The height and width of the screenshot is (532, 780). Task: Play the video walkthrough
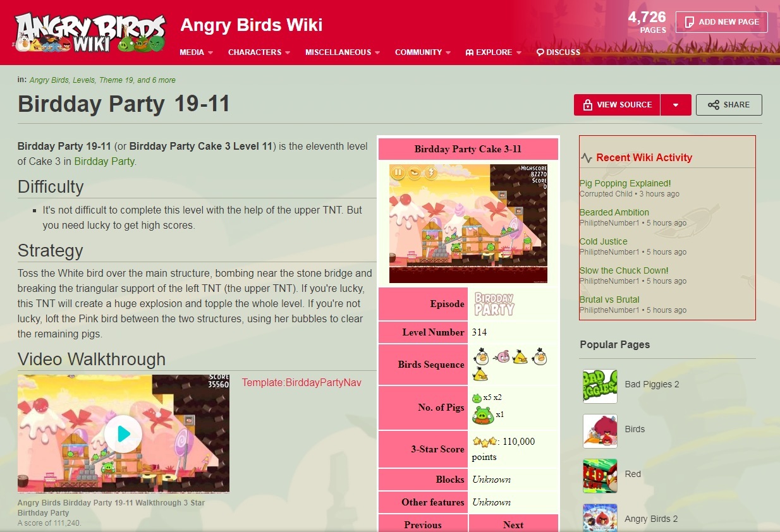click(x=123, y=433)
